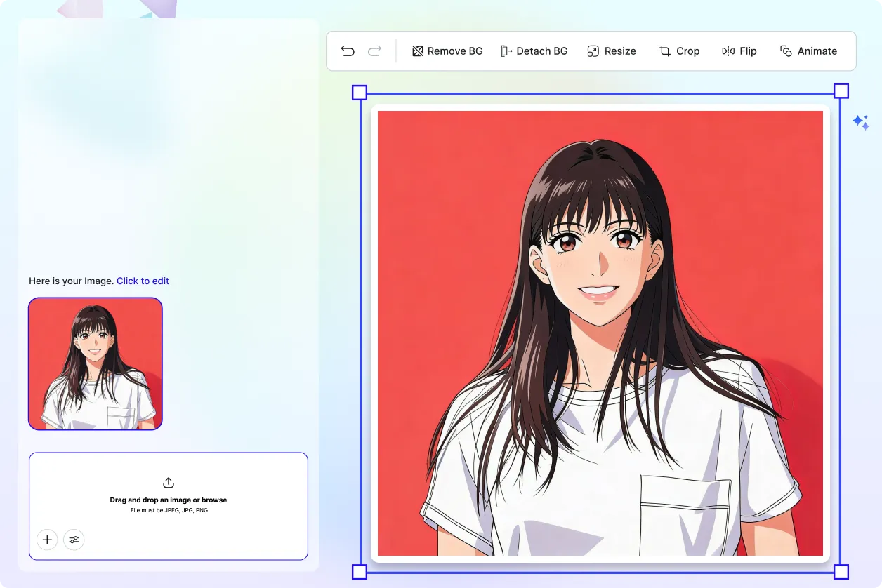Click the browse area to upload a file
This screenshot has width=882, height=588.
pos(168,505)
